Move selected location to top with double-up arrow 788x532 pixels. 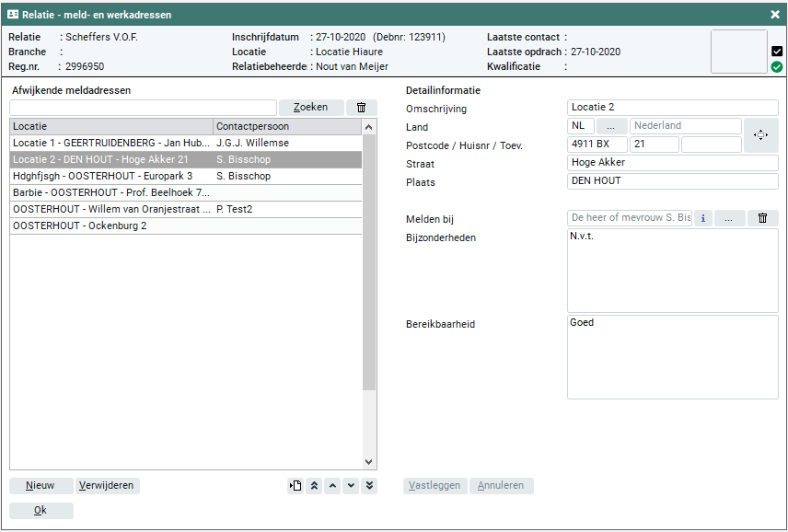tap(315, 486)
